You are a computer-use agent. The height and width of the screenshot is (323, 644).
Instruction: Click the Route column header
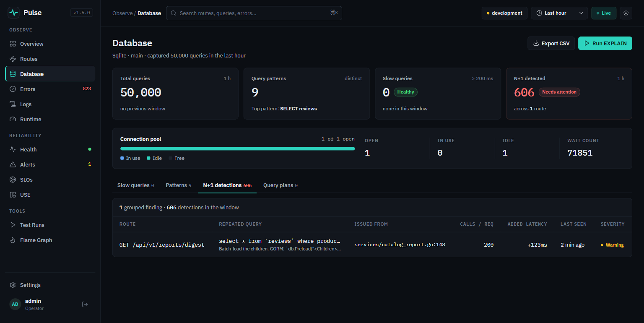coord(127,224)
